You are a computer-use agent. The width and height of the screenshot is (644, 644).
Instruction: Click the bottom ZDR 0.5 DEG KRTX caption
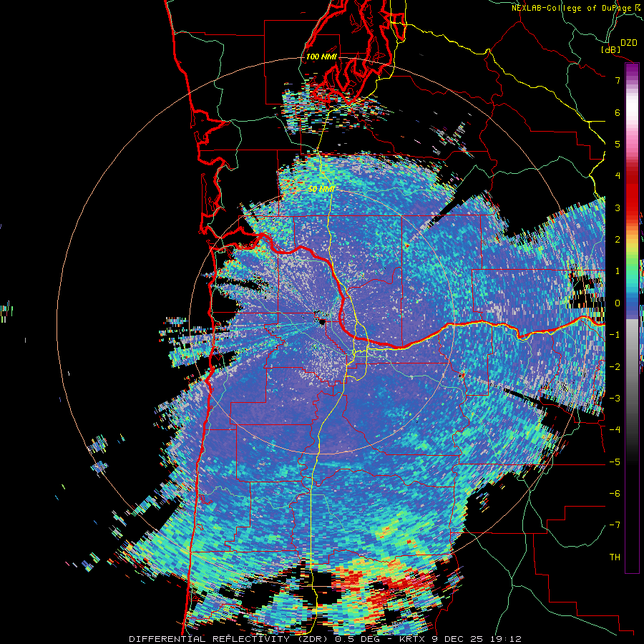325,639
